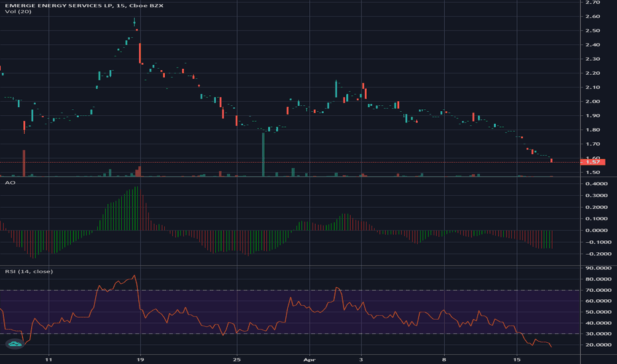The image size is (617, 364).
Task: Click the 0.3000 value on the AO scale
Action: [x=596, y=196]
